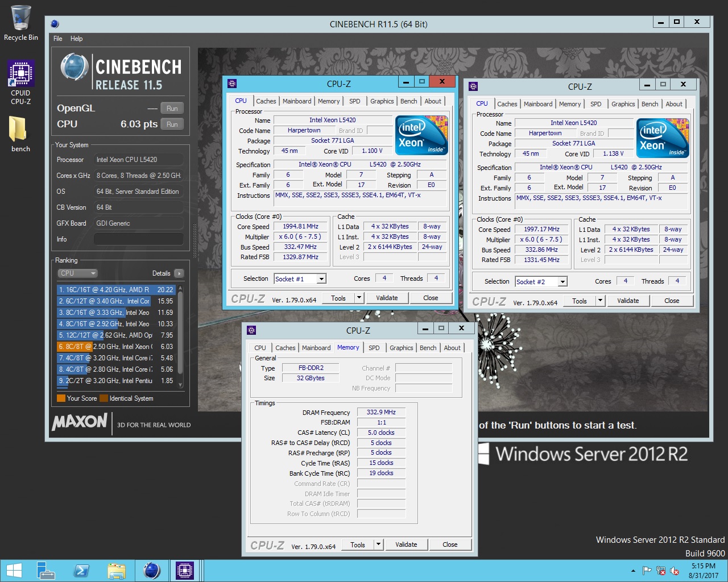The width and height of the screenshot is (728, 582).
Task: Open About tab in Memory CPU-Z window
Action: click(452, 348)
